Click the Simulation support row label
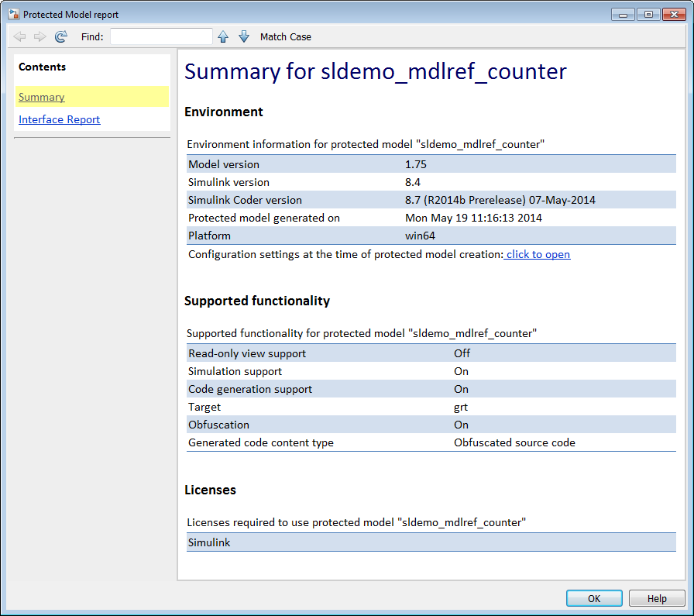Screen dimensions: 694x616 pyautogui.click(x=235, y=371)
